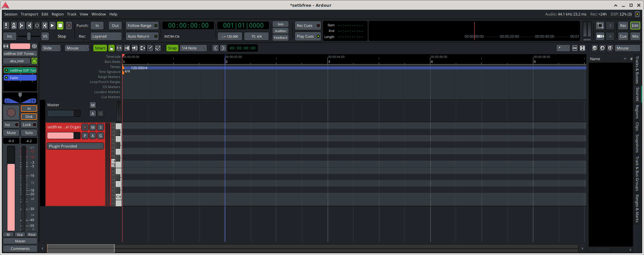This screenshot has width=644, height=255.
Task: Click the global record button
Action: tap(69, 26)
